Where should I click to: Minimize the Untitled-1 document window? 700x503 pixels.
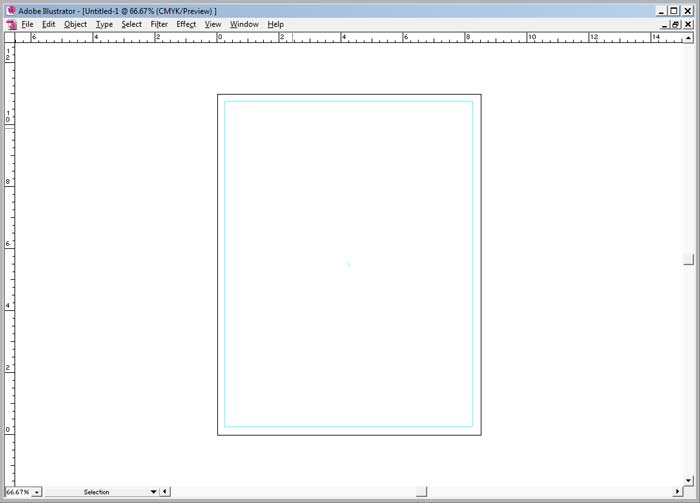point(665,25)
